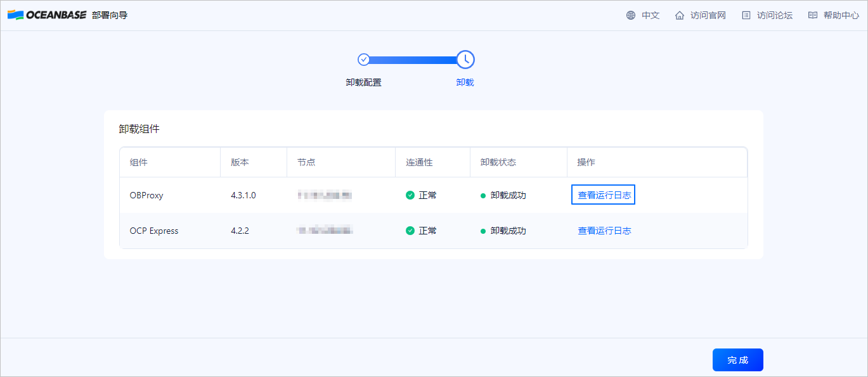
Task: Open the 访问官网 link
Action: pyautogui.click(x=708, y=15)
